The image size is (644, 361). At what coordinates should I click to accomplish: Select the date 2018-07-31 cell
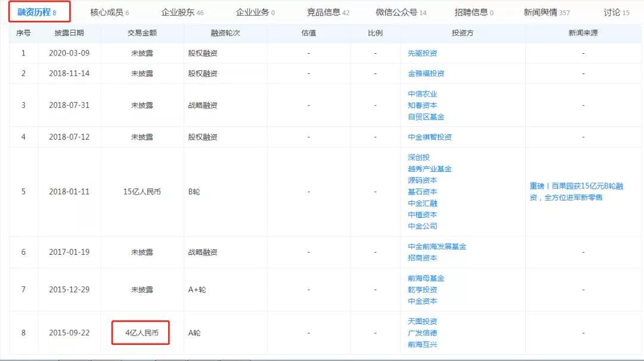(69, 105)
